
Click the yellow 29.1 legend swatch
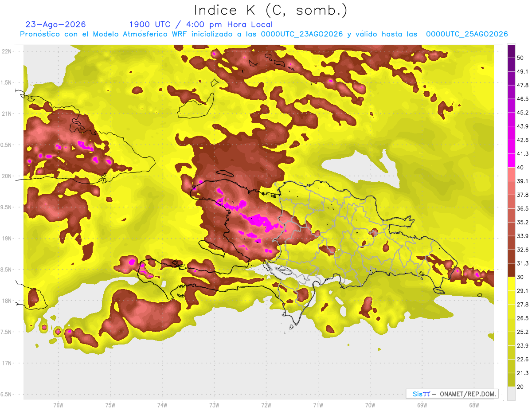pos(511,284)
